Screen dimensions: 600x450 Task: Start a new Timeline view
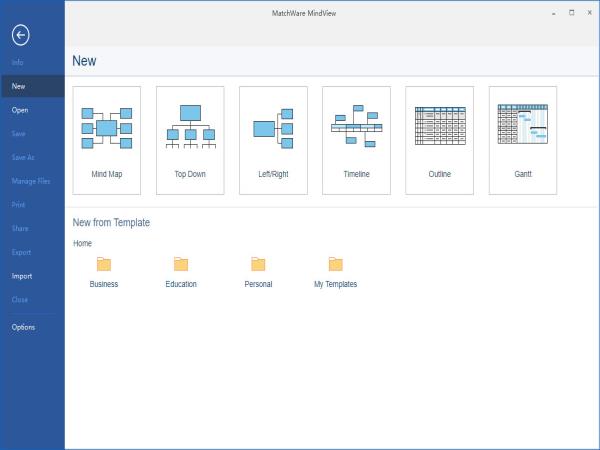click(x=356, y=140)
